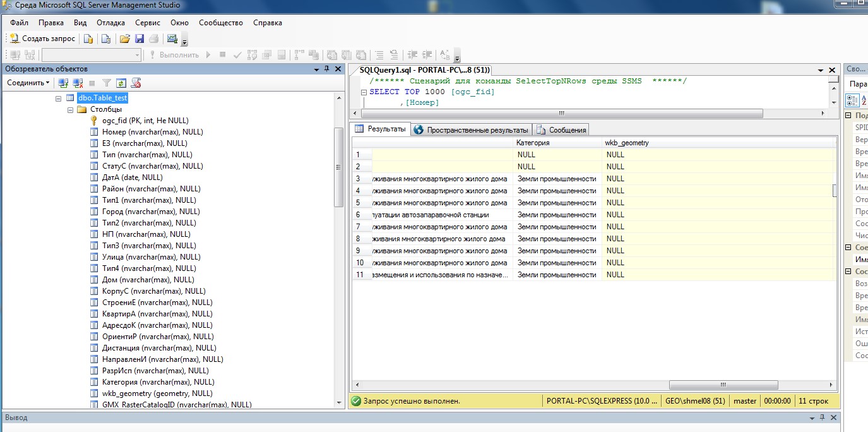Open a file using the folder toolbar icon
Image resolution: width=868 pixels, height=432 pixels.
pos(124,39)
